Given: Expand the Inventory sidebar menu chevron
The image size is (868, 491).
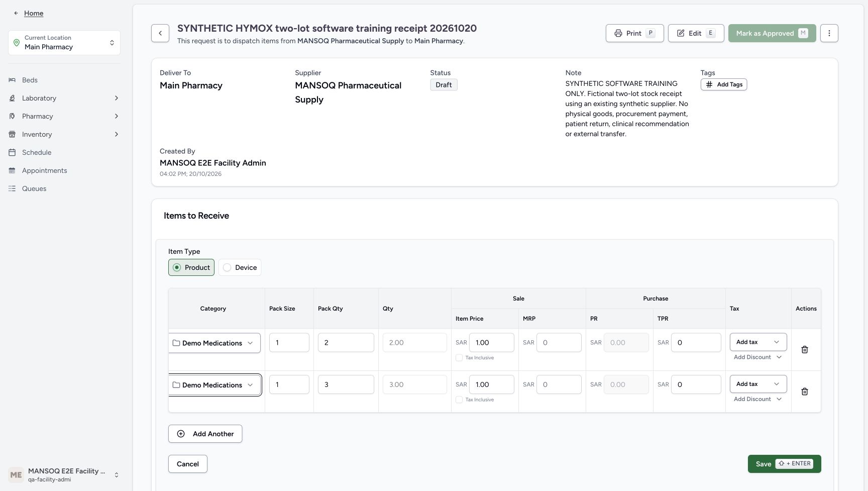Looking at the screenshot, I should [x=117, y=134].
